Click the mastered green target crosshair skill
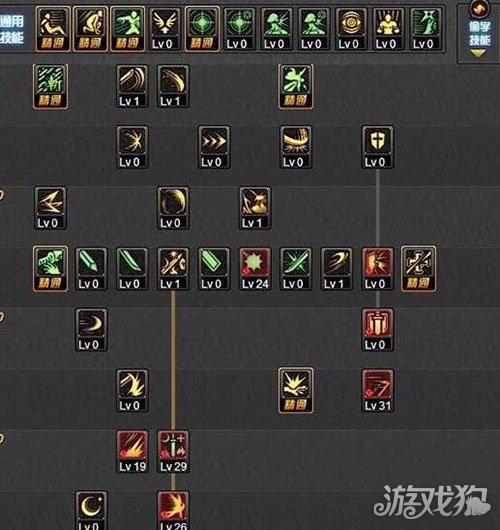500x530 pixels. tap(202, 29)
